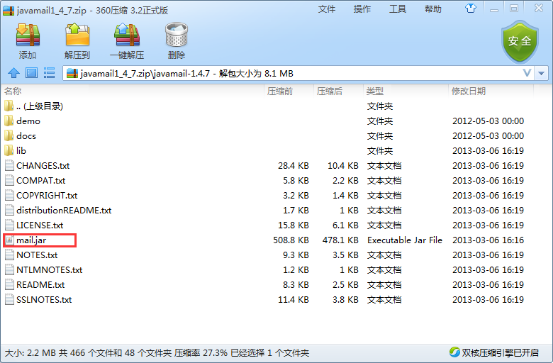Image resolution: width=553 pixels, height=363 pixels.
Task: Switch to list detail view mode
Action: pyautogui.click(x=49, y=73)
